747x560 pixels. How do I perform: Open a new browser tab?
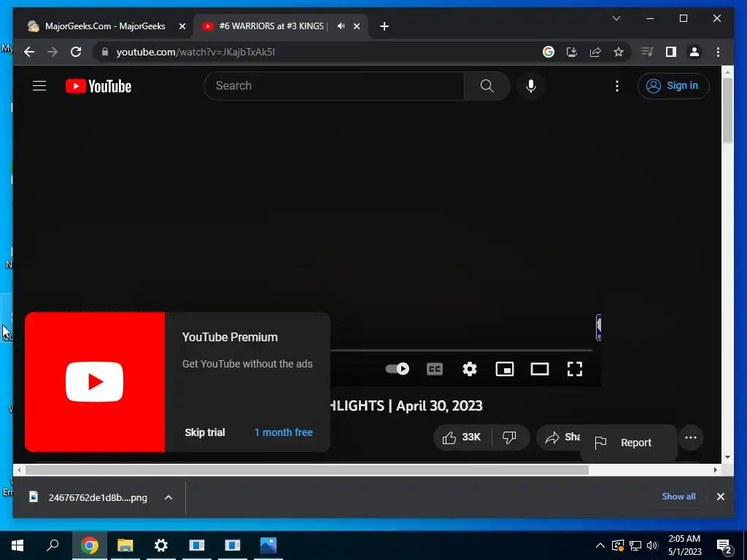(x=384, y=26)
